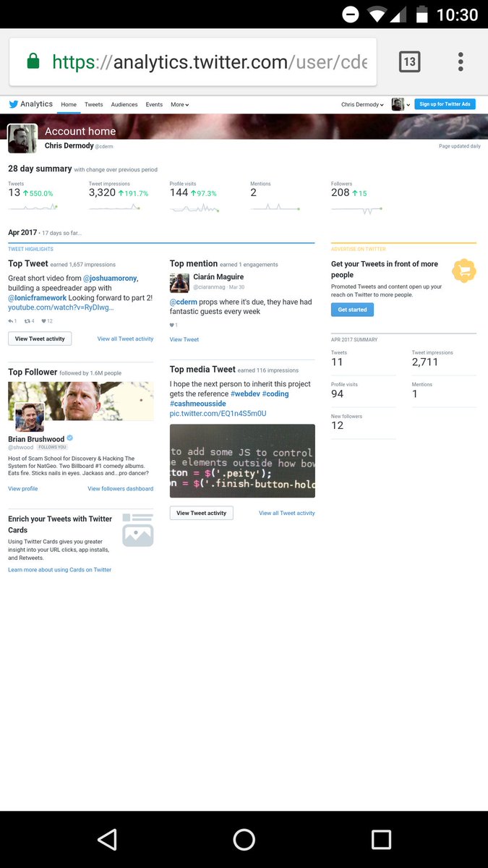Viewport: 488px width, 868px height.
Task: Click the Mentions sparkline chart
Action: tap(275, 208)
